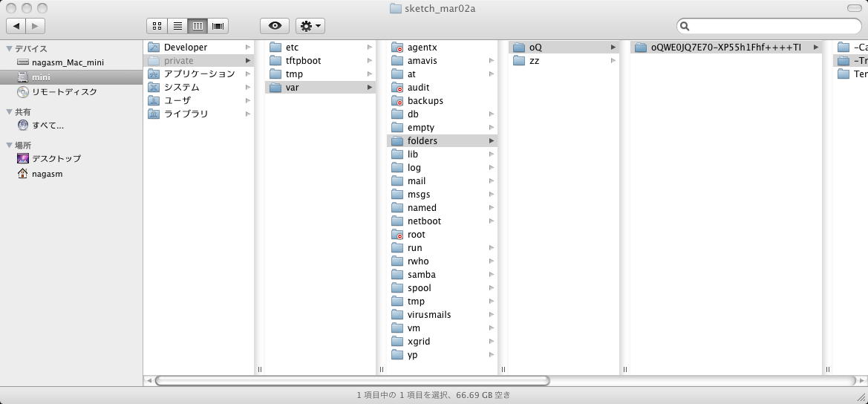Click the ライブラリ folder icon

pos(154,114)
